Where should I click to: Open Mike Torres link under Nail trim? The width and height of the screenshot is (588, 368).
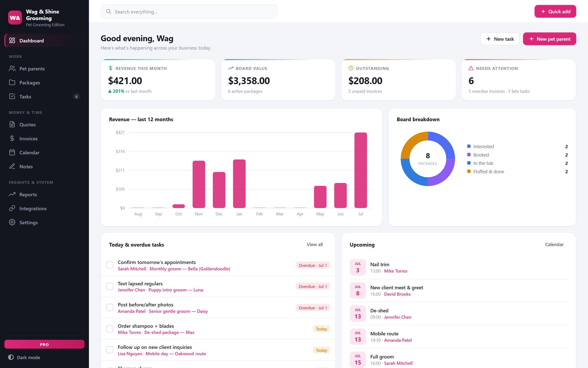click(x=396, y=271)
